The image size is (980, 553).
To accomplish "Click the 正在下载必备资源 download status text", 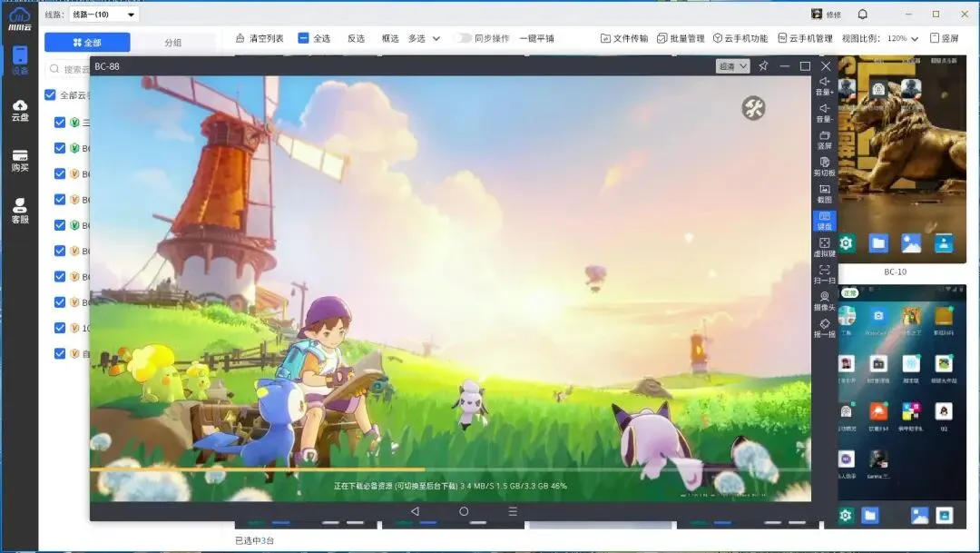I will (450, 486).
